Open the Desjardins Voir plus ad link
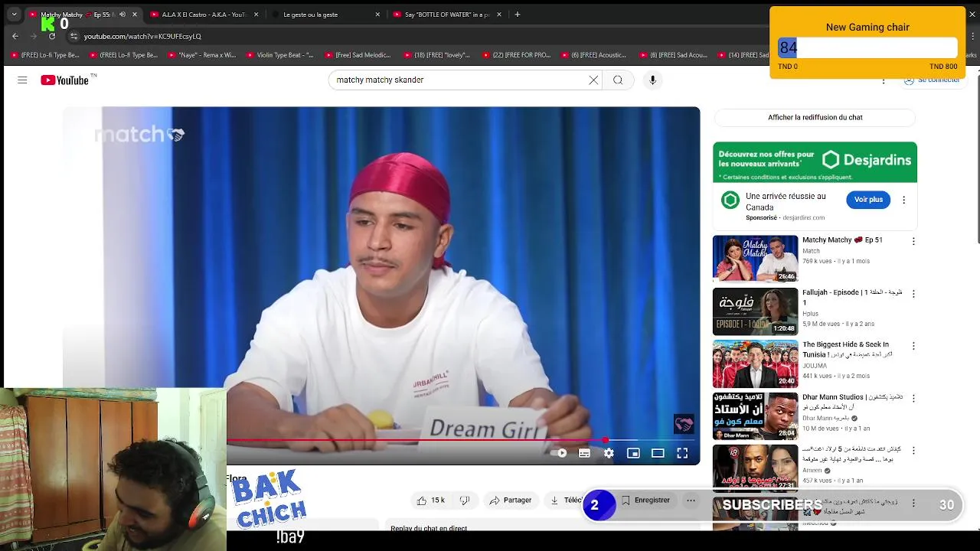This screenshot has width=980, height=551. click(x=868, y=199)
